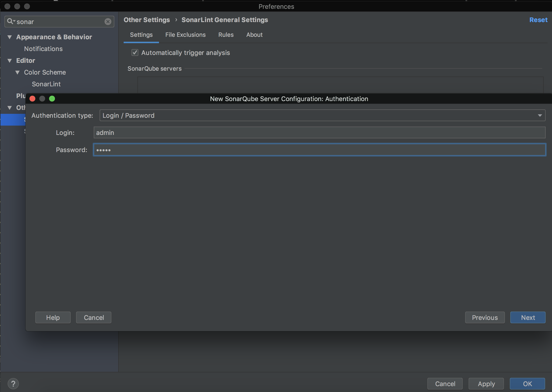Select Notifications in the settings tree
This screenshot has height=392, width=552.
(x=43, y=49)
